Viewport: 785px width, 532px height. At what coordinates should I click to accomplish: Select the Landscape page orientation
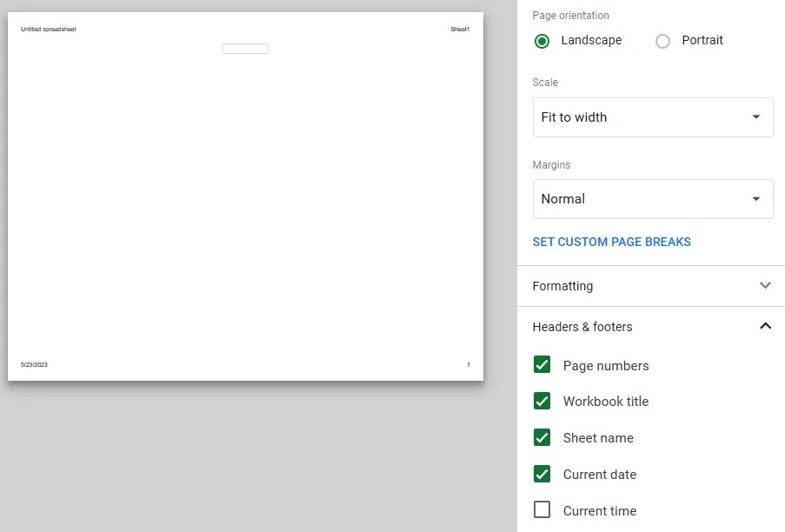click(542, 40)
